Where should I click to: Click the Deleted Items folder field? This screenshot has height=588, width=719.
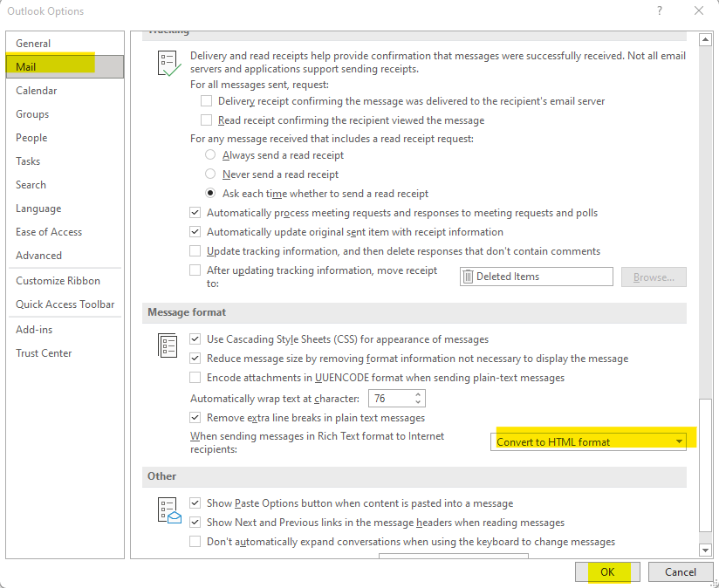tap(536, 277)
